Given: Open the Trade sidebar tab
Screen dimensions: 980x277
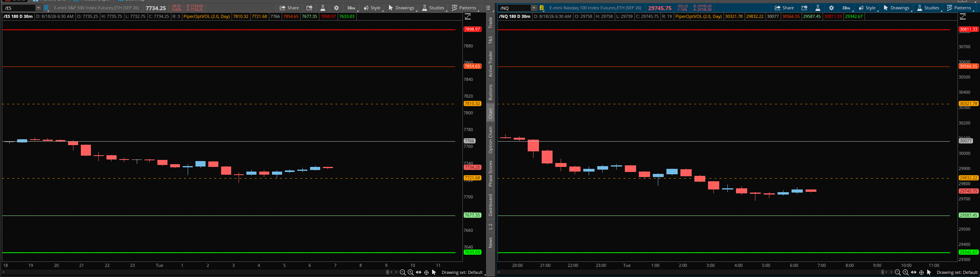Looking at the screenshot, I should 490,23.
